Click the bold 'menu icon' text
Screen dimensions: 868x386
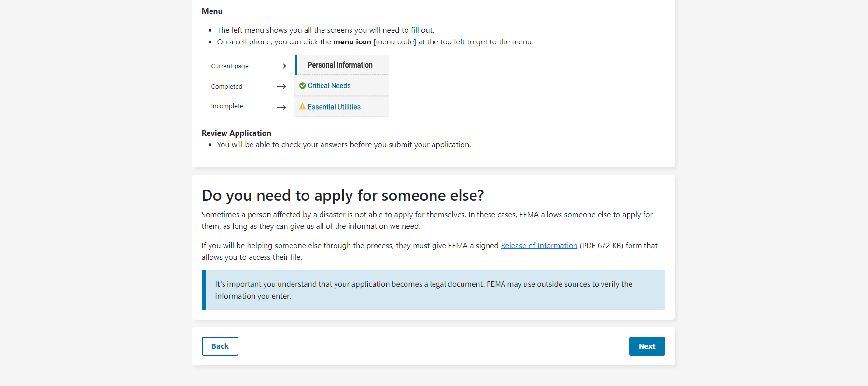pos(352,42)
